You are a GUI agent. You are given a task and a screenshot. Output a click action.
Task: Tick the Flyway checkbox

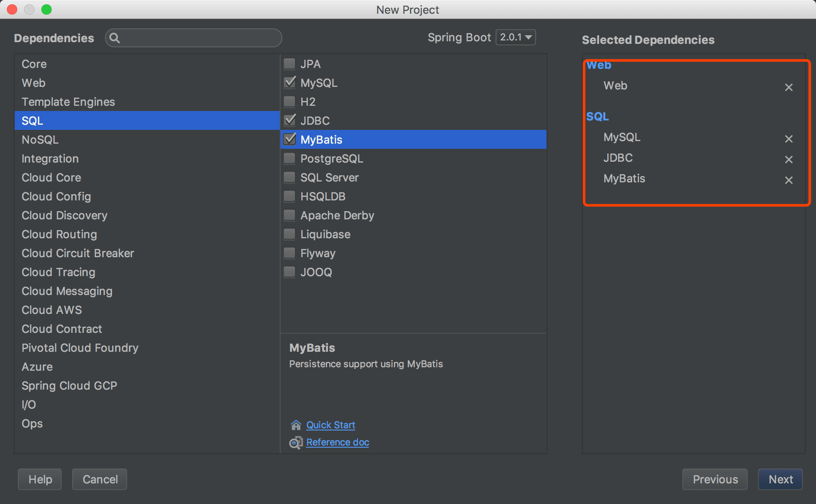point(290,253)
